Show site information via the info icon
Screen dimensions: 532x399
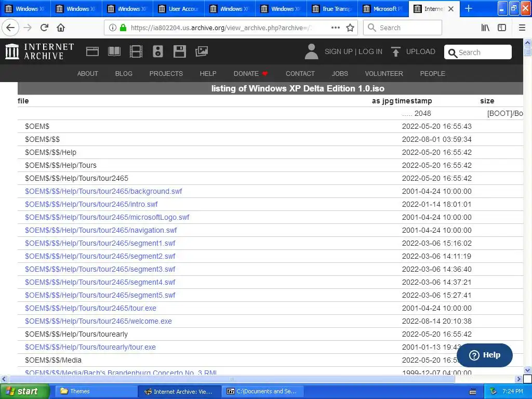pyautogui.click(x=113, y=28)
